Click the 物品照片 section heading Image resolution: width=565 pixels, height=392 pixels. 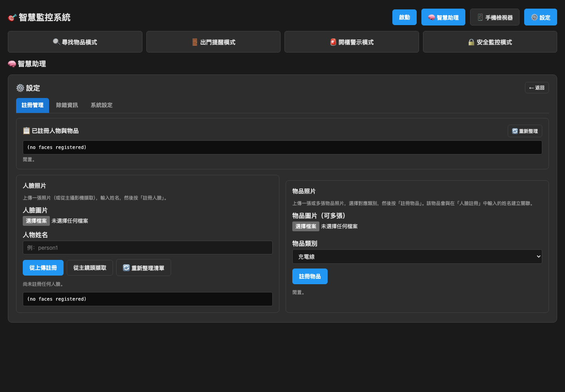pos(304,191)
